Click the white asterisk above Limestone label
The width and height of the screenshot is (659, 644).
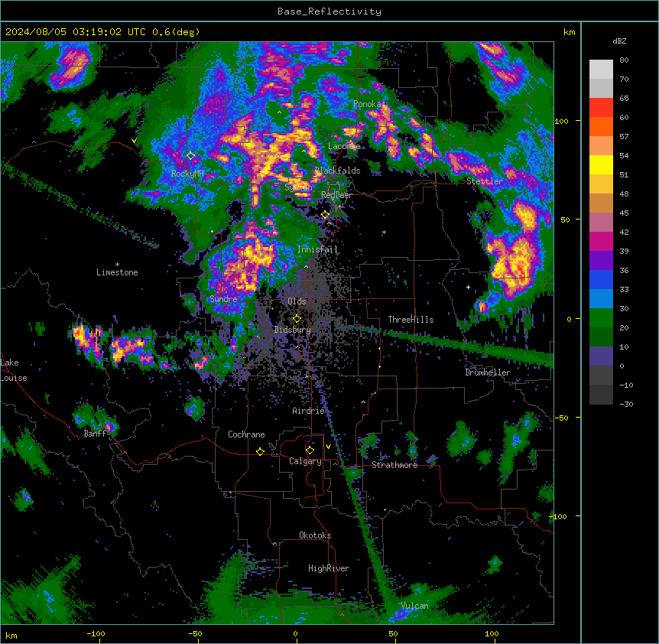[x=117, y=265]
